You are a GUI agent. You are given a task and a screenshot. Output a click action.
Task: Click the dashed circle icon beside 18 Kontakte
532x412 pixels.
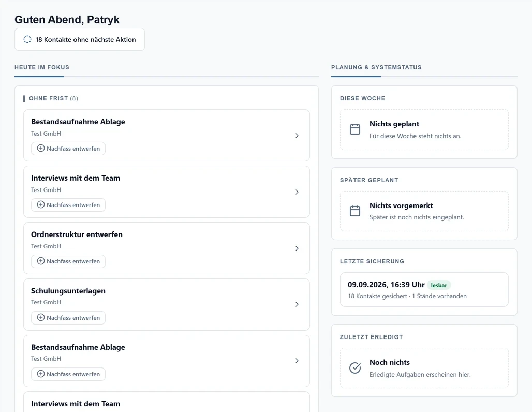27,39
